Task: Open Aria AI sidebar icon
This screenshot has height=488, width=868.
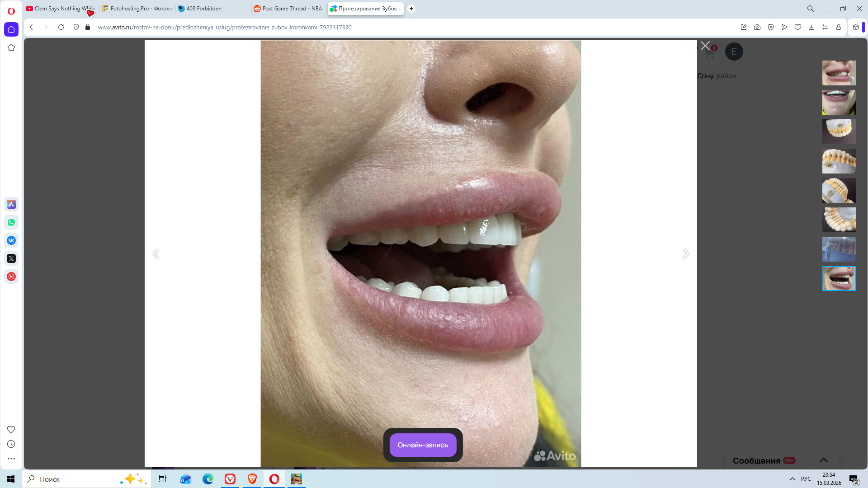Action: pyautogui.click(x=11, y=204)
